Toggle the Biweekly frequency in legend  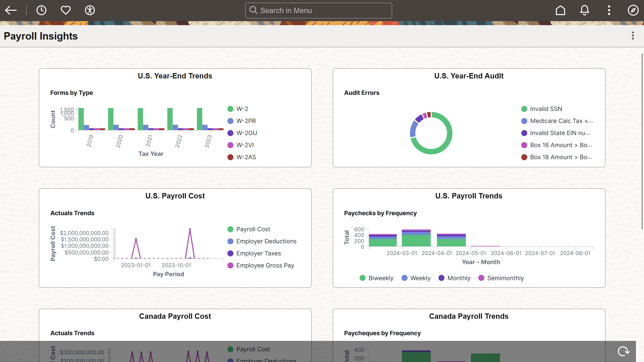pos(376,278)
